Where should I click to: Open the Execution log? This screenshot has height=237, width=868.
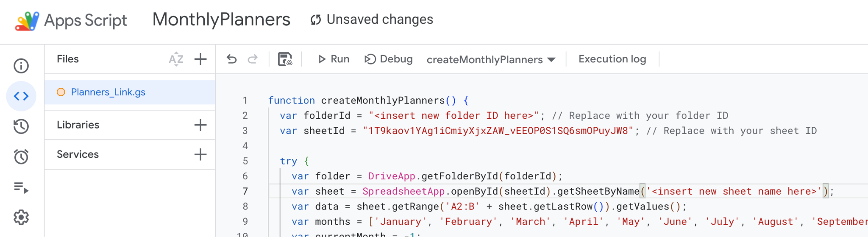pyautogui.click(x=612, y=59)
